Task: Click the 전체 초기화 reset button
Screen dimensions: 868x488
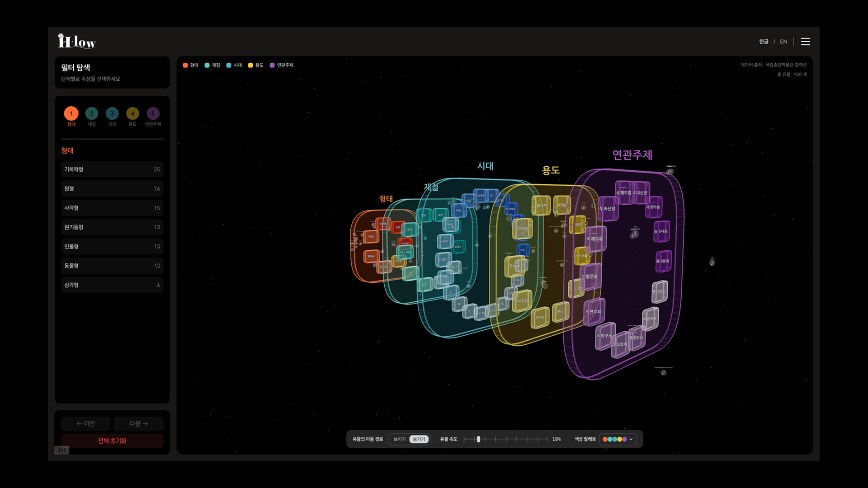Action: click(112, 441)
